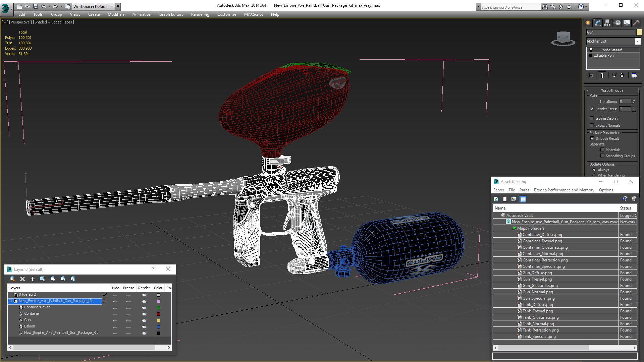644x362 pixels.
Task: Refresh the Asset Tracking list
Action: tap(496, 199)
